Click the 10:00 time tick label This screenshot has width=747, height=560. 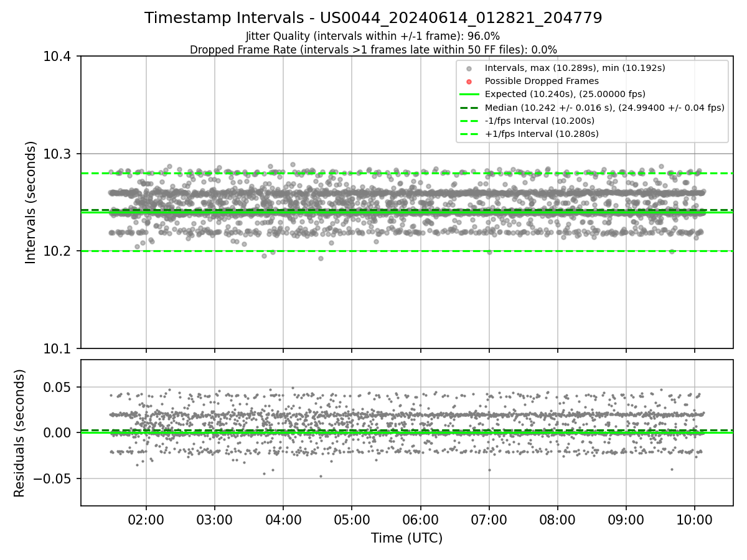coord(694,520)
